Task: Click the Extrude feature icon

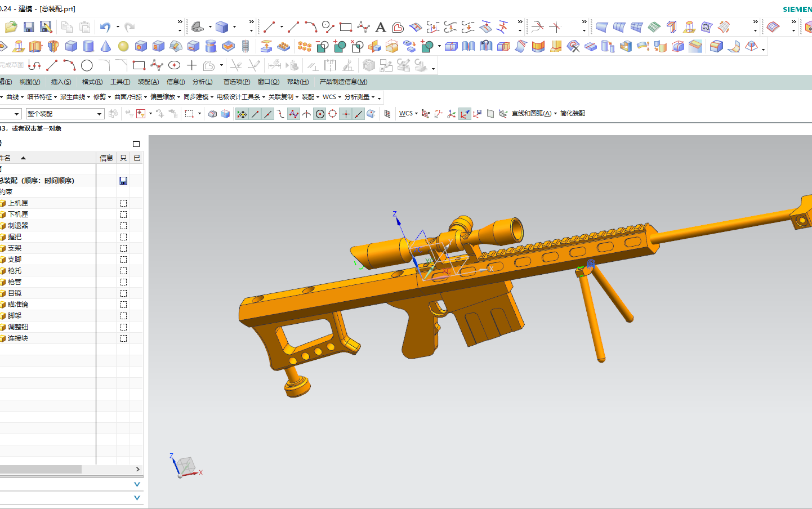Action: [35, 46]
